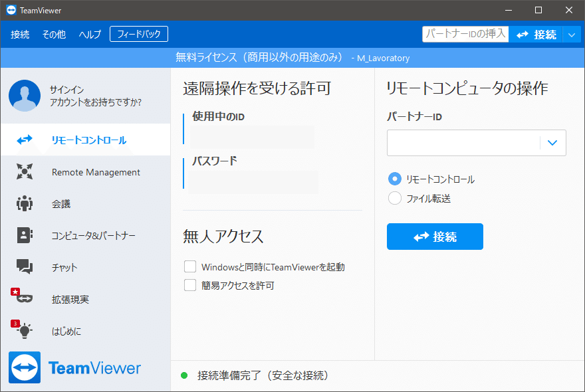Click the パスワード value field
The height and width of the screenshot is (392, 585).
point(254,182)
